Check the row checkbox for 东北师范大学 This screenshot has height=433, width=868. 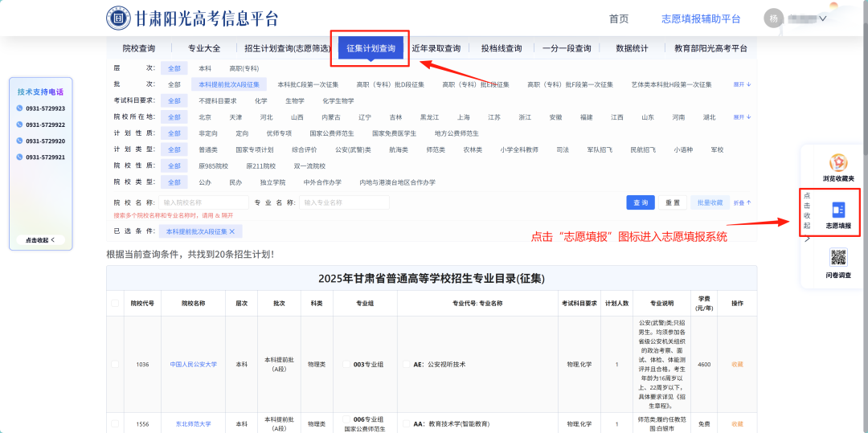[115, 423]
